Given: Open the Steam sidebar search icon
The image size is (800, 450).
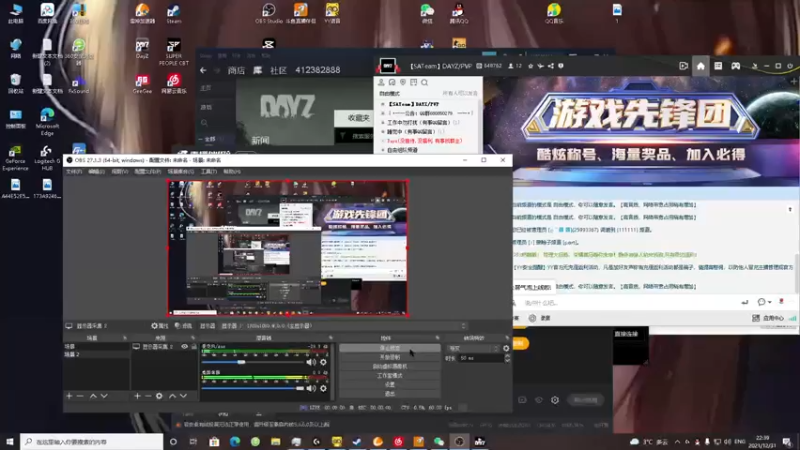Looking at the screenshot, I should (x=204, y=123).
